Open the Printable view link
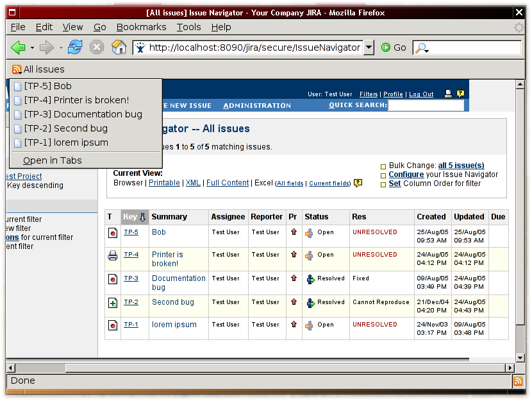The height and width of the screenshot is (401, 532). (164, 183)
